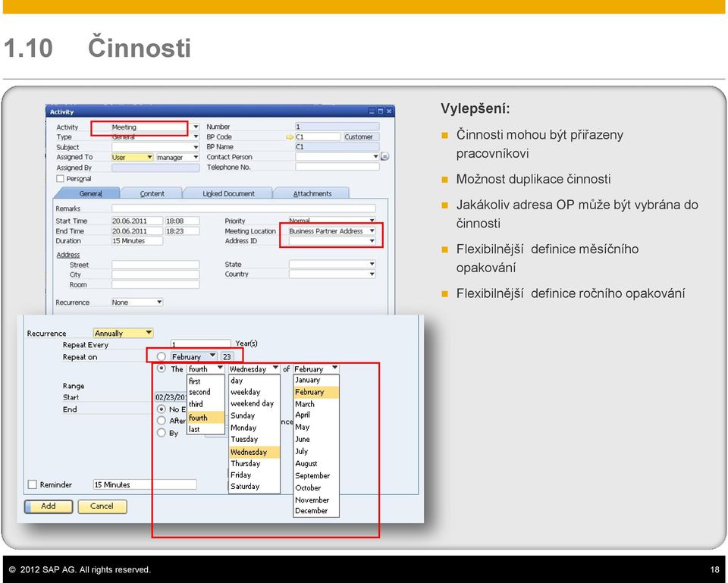728x583 pixels.
Task: Open the Attachments tab
Action: point(312,193)
